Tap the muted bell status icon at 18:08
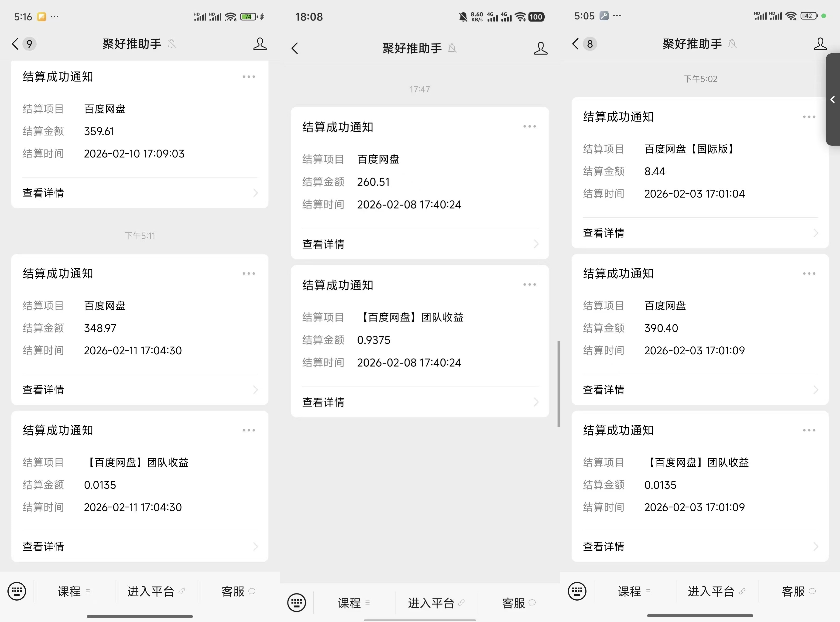Screen dimensions: 840x622 (463, 17)
